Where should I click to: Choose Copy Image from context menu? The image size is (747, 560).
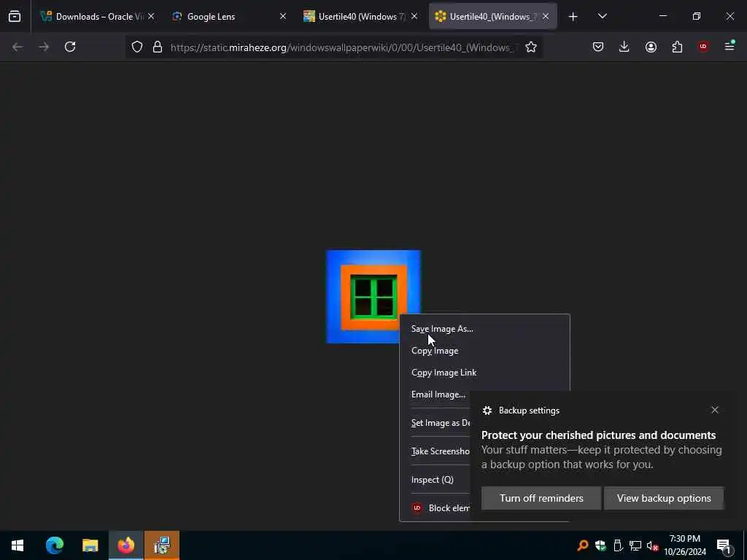click(484, 351)
